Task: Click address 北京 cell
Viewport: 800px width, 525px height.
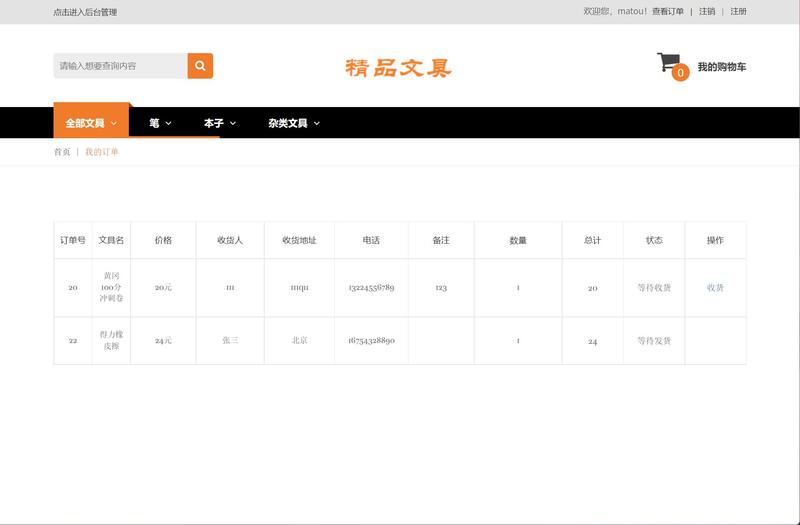Action: click(299, 340)
